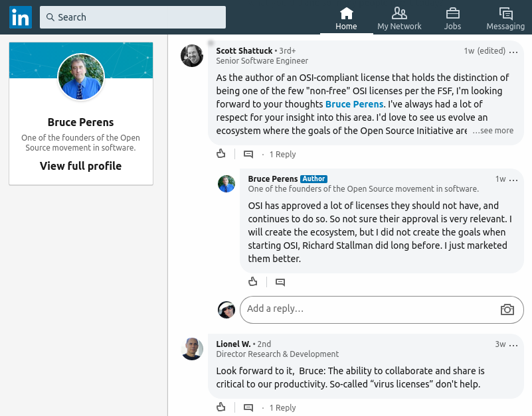Show the 1 Reply under Lionel's comment
The height and width of the screenshot is (416, 532).
(x=283, y=408)
